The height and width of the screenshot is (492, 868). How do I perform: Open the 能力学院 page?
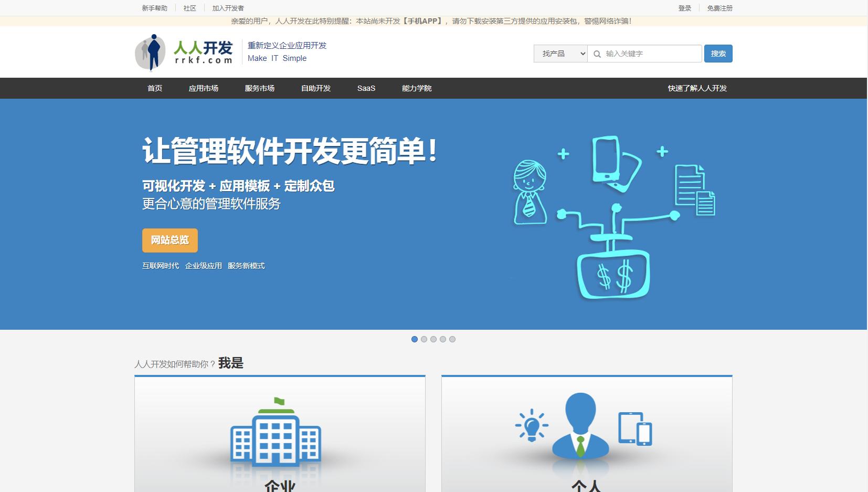(416, 88)
